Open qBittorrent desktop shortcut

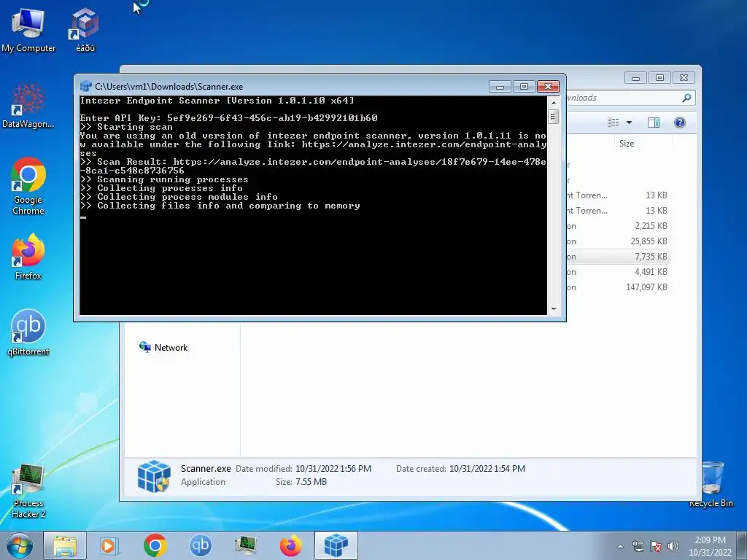pyautogui.click(x=28, y=332)
